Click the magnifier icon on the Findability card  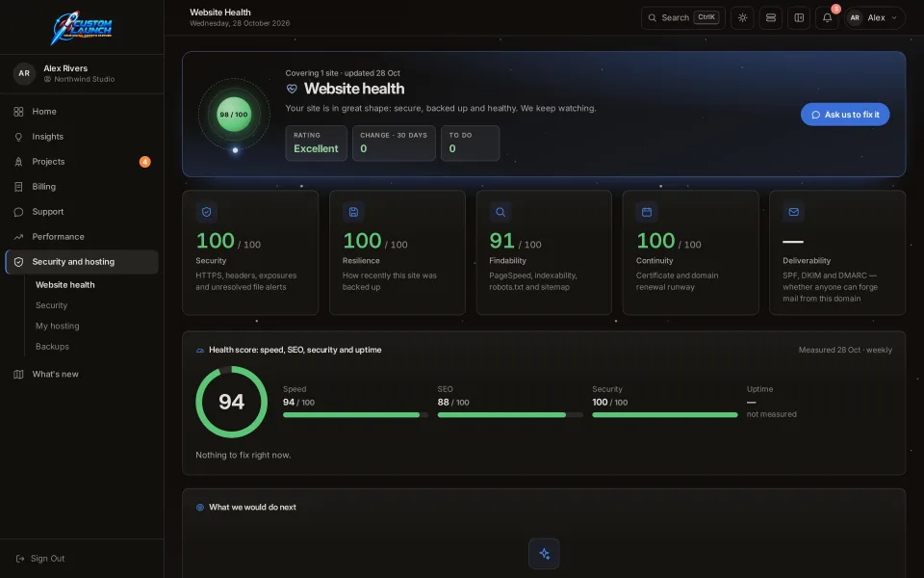(x=500, y=212)
